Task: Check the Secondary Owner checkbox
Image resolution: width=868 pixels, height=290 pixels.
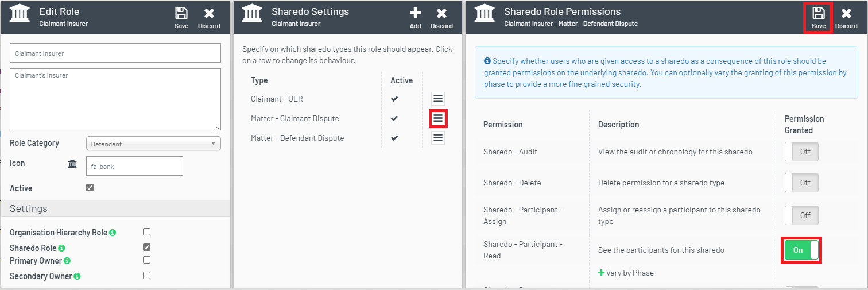Action: pos(146,276)
